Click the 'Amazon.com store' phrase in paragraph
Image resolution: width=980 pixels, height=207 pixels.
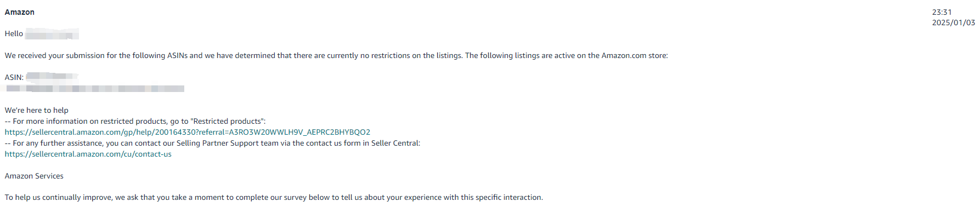(x=634, y=55)
